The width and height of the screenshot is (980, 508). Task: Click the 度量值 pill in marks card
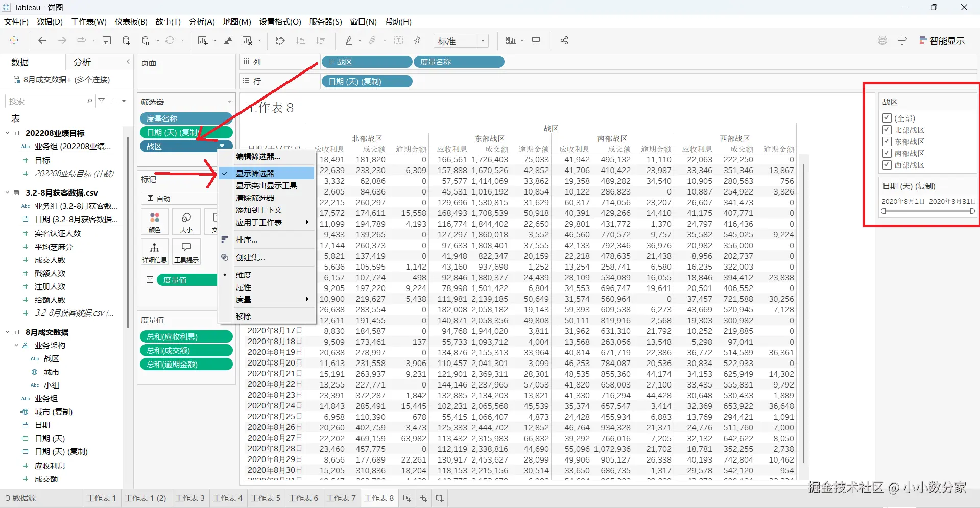(187, 280)
